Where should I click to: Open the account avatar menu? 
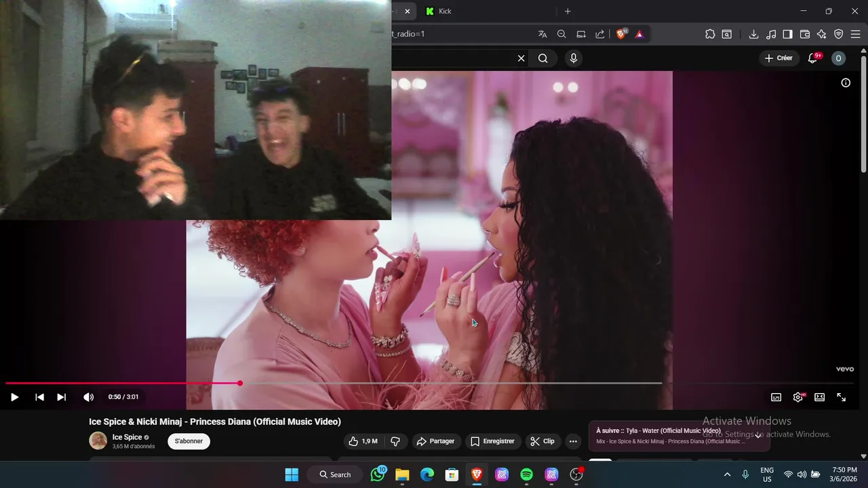tap(838, 58)
